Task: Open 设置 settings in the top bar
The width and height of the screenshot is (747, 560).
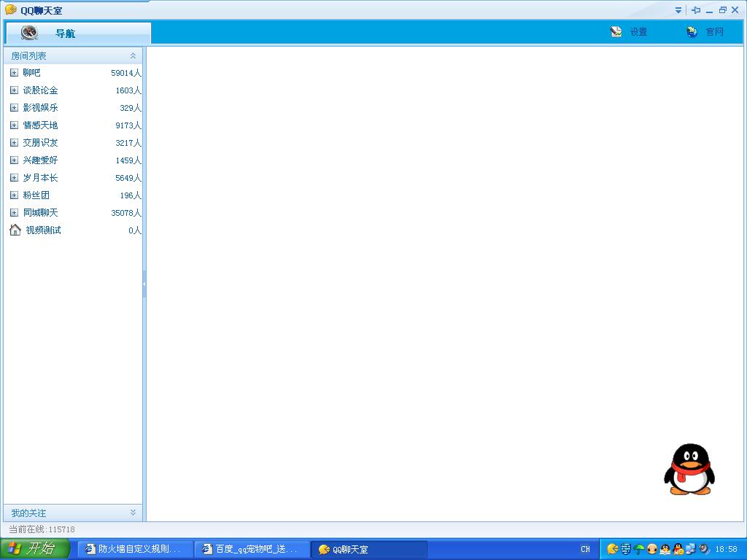Action: (638, 32)
